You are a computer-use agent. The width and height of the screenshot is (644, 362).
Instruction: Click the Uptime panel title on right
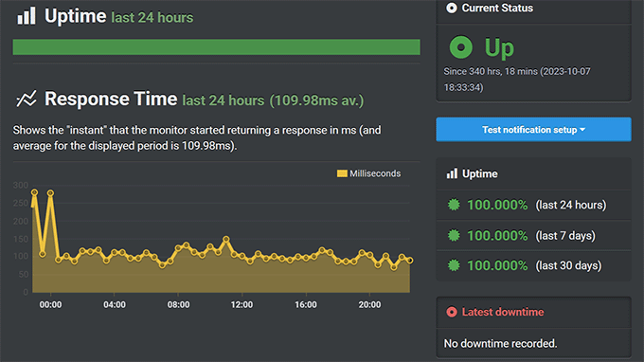480,173
